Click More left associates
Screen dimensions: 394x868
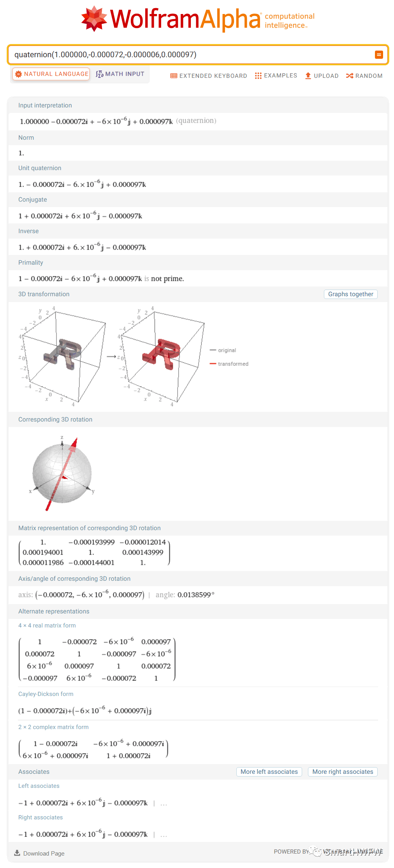coord(269,771)
